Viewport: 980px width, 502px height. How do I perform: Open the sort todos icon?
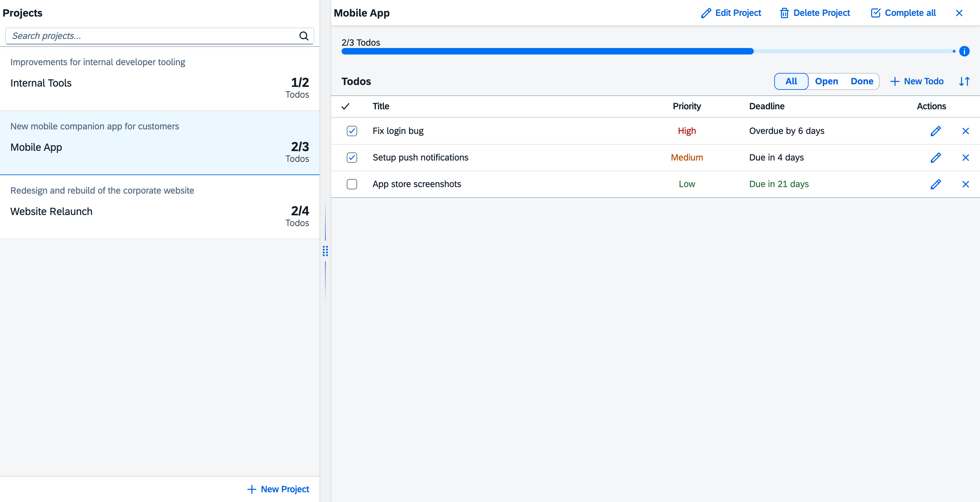click(x=964, y=81)
